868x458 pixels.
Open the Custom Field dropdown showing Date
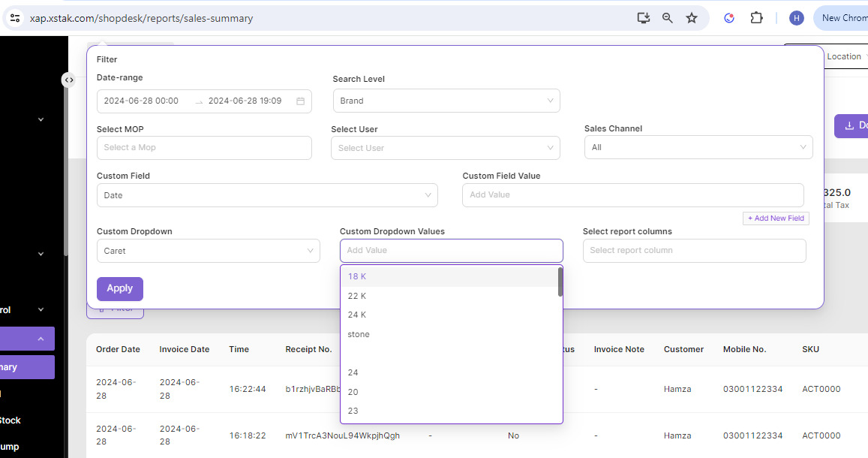click(267, 195)
